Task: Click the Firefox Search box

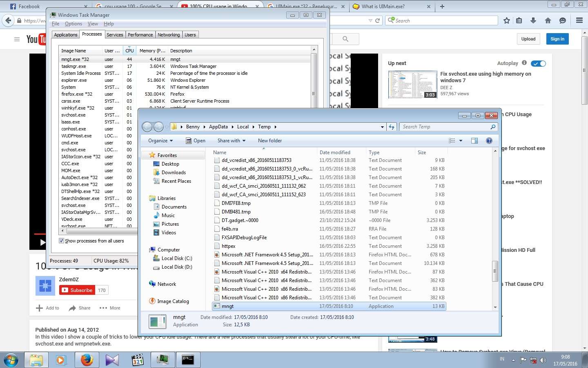Action: (x=442, y=20)
